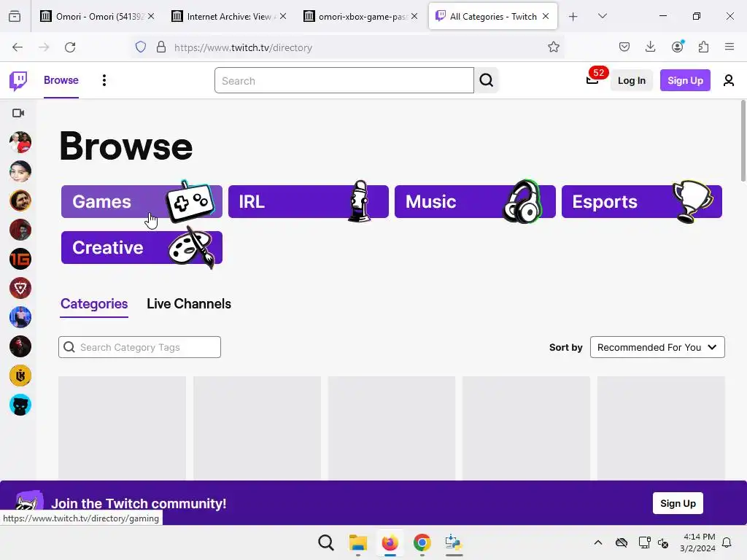
Task: Open the IRL category banner
Action: coord(309,201)
